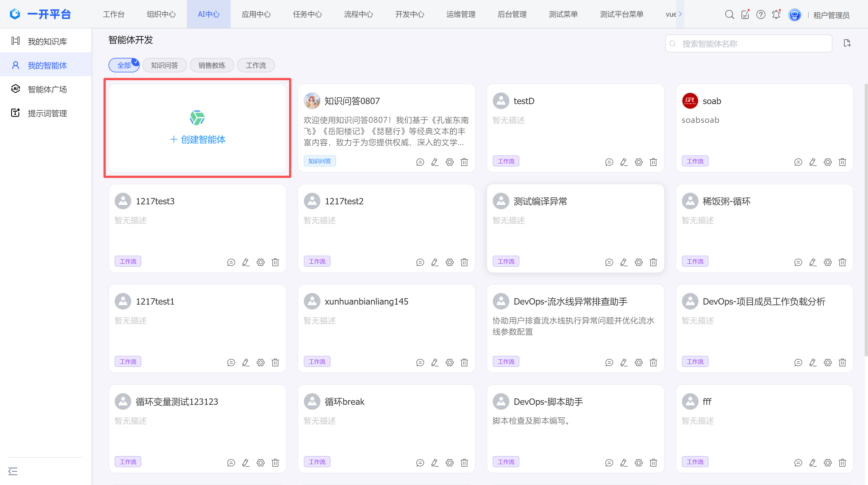This screenshot has height=485, width=868.
Task: Click the import file icon beside search
Action: pos(847,43)
